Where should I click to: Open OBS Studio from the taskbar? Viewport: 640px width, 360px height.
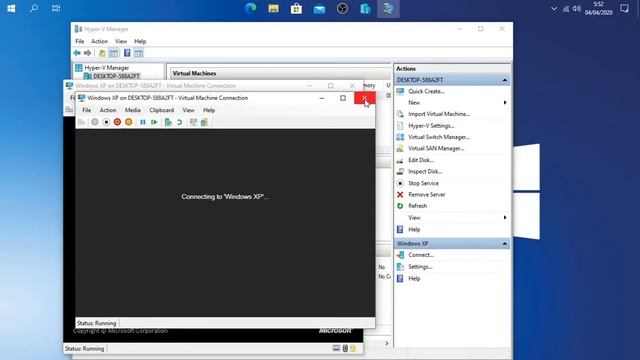tap(342, 8)
